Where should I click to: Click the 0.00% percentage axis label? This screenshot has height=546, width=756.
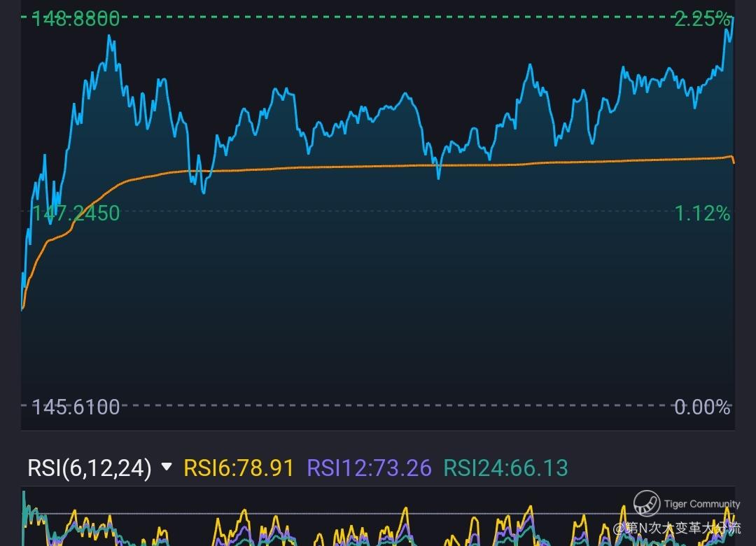click(702, 407)
